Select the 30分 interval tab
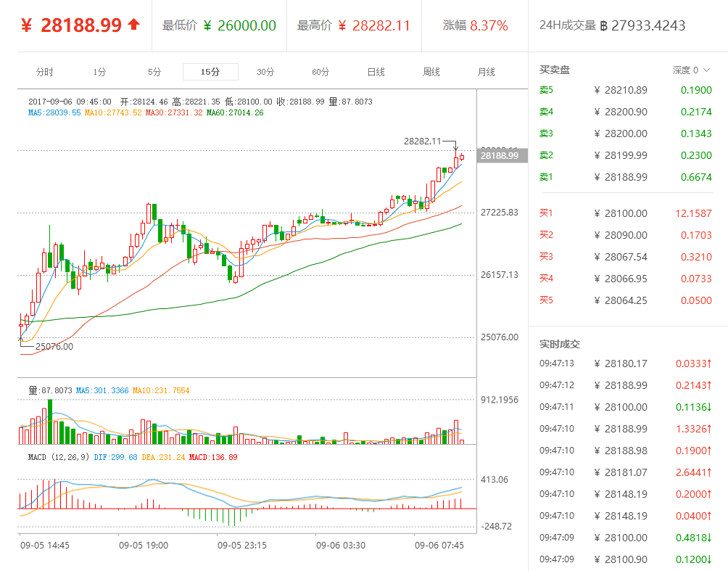 [265, 72]
